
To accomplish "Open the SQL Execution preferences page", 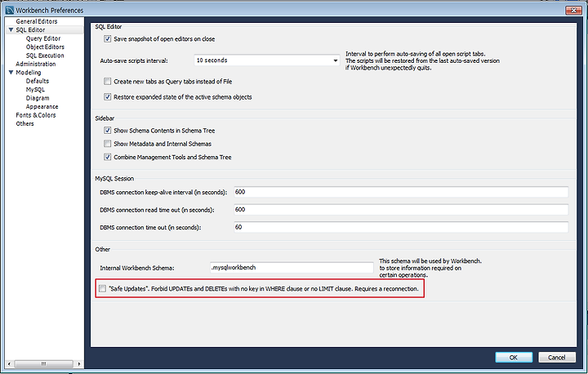I will click(x=45, y=56).
